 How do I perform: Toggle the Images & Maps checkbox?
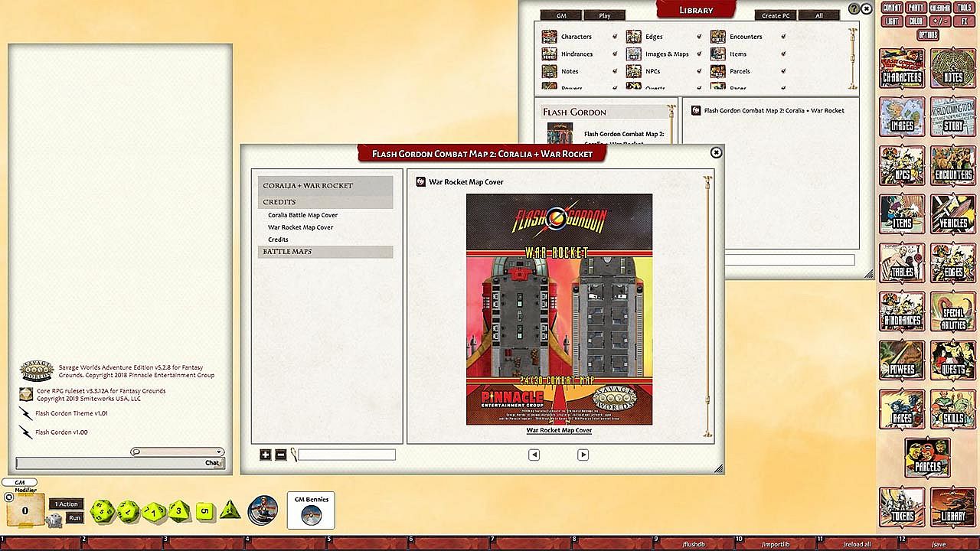point(699,54)
